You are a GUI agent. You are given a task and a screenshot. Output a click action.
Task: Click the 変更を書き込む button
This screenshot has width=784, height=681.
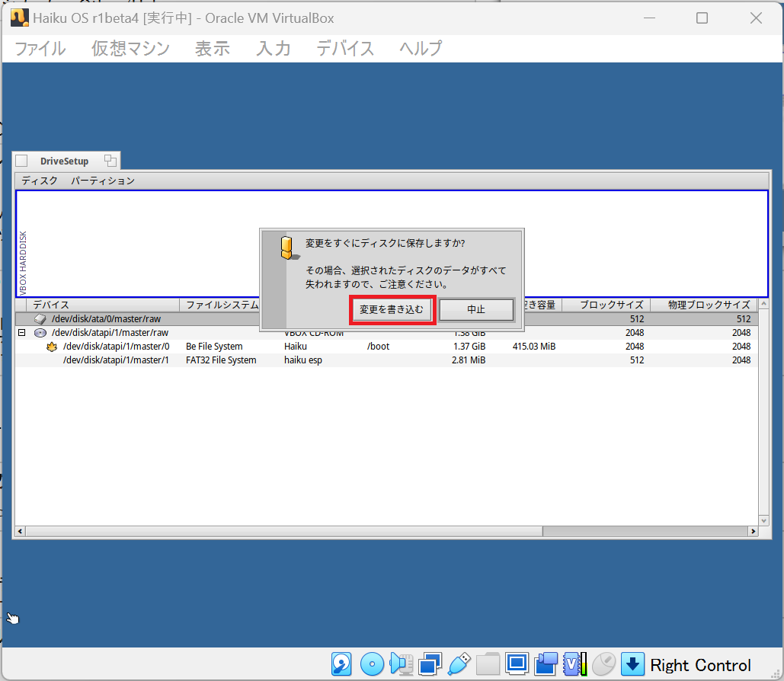point(392,309)
